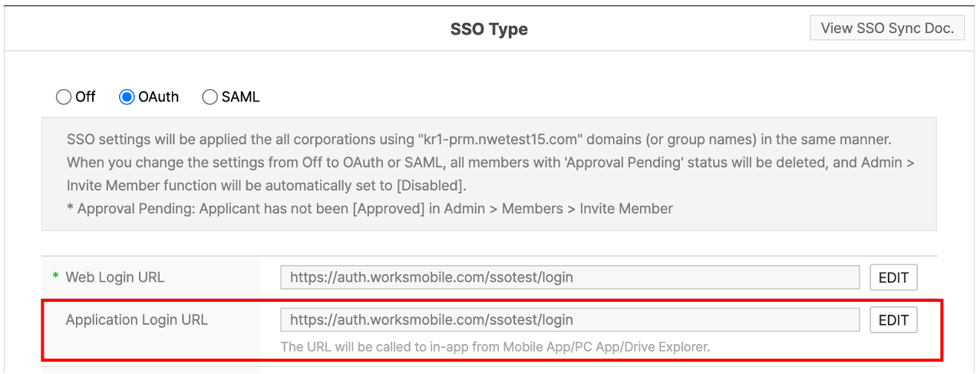Click the "Off" label text
This screenshot has height=374, width=980.
point(85,97)
